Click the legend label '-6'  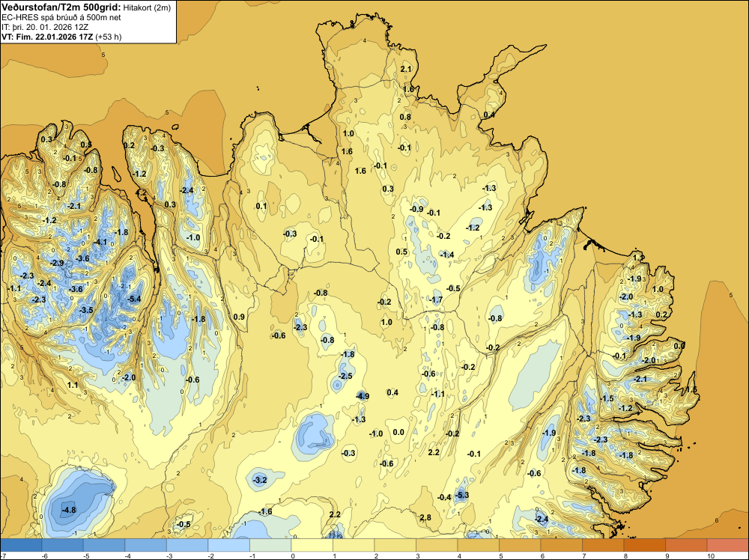pyautogui.click(x=44, y=556)
